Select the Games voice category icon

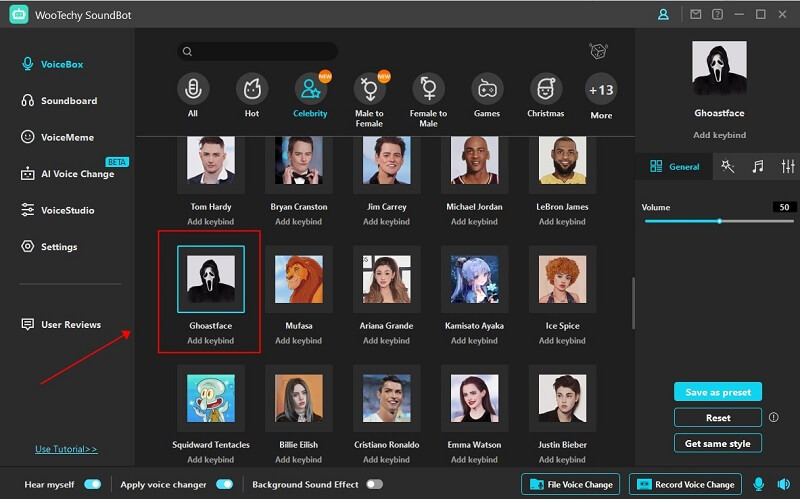(487, 90)
